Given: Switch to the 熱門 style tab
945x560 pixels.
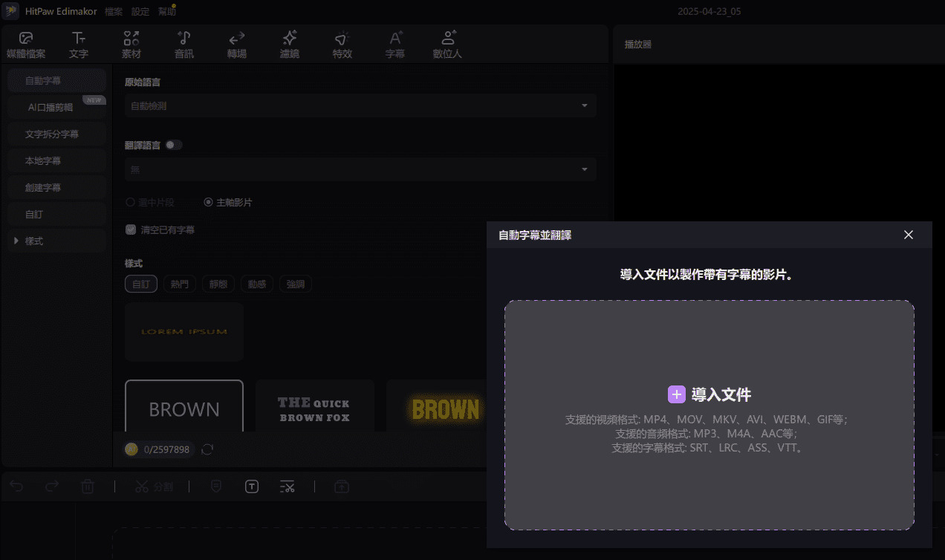Looking at the screenshot, I should (x=179, y=284).
